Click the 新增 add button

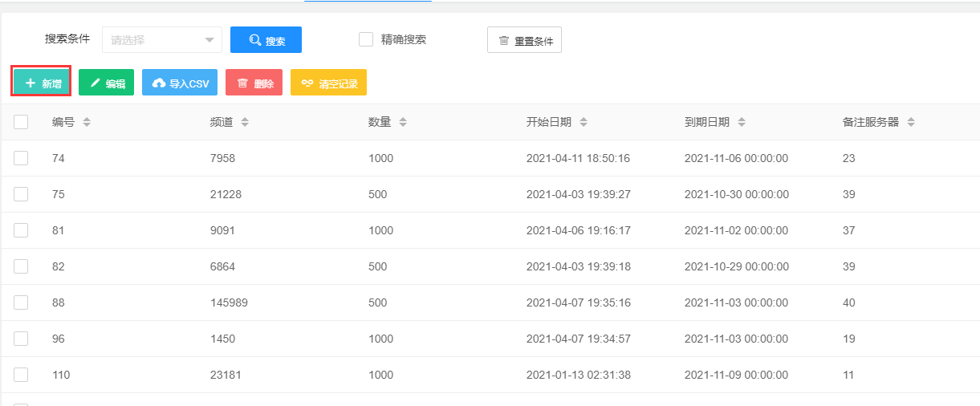(41, 82)
